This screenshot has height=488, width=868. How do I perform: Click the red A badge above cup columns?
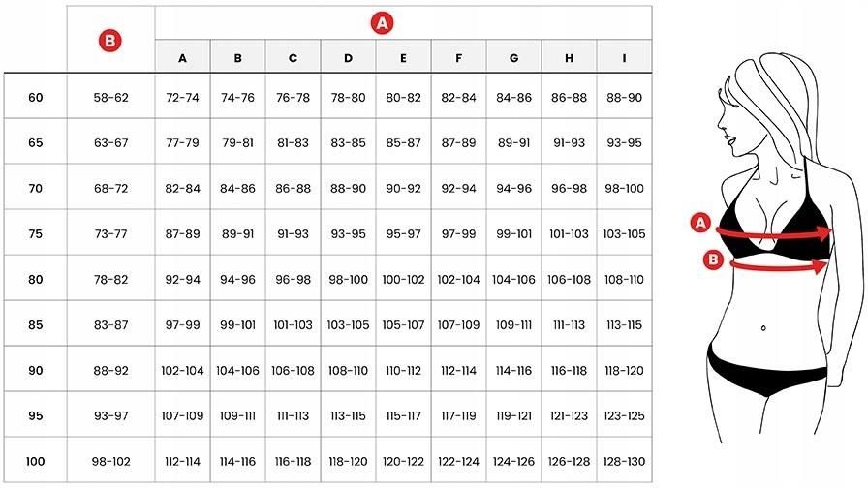(x=382, y=23)
